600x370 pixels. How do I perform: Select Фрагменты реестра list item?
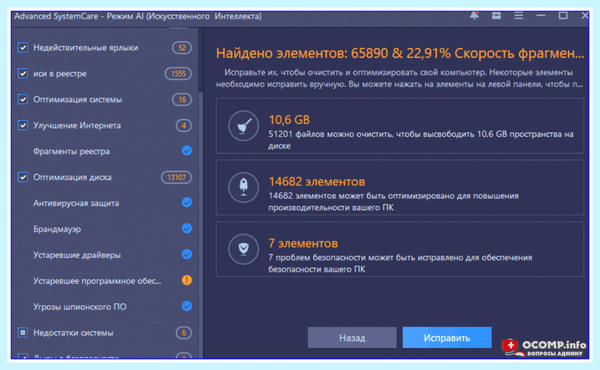click(72, 151)
